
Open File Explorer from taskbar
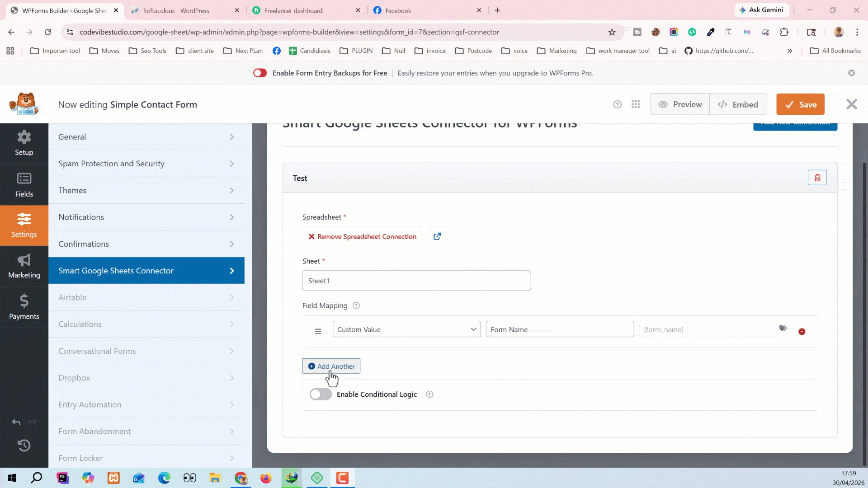(x=215, y=478)
